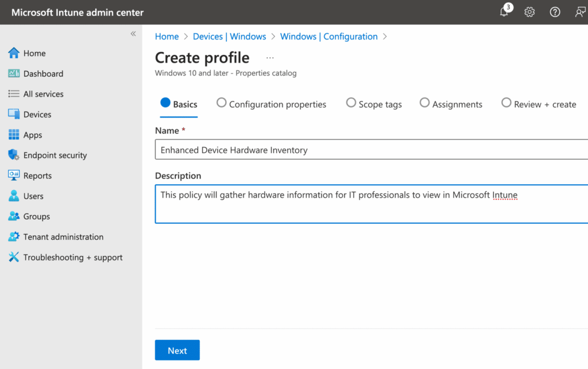This screenshot has width=588, height=369.
Task: Open the help question mark icon
Action: tap(555, 11)
